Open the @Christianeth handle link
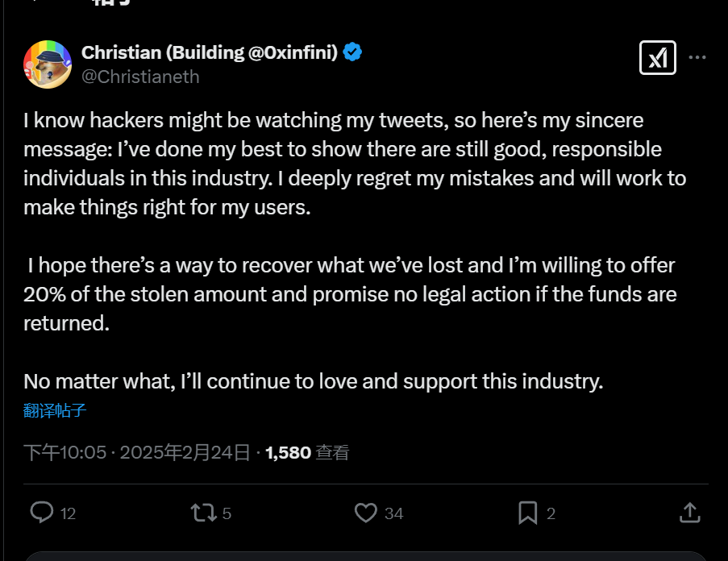Screen dimensions: 728x561 pyautogui.click(x=140, y=77)
